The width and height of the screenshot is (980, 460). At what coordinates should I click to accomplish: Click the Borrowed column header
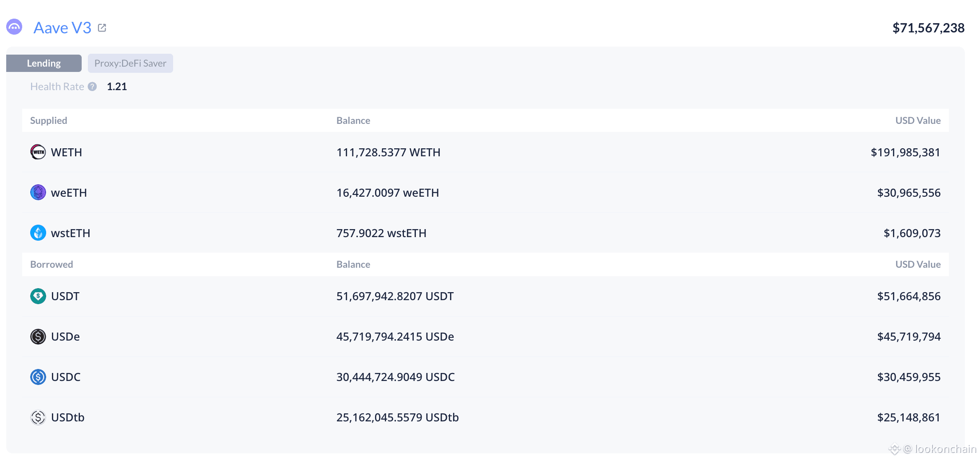pyautogui.click(x=51, y=265)
